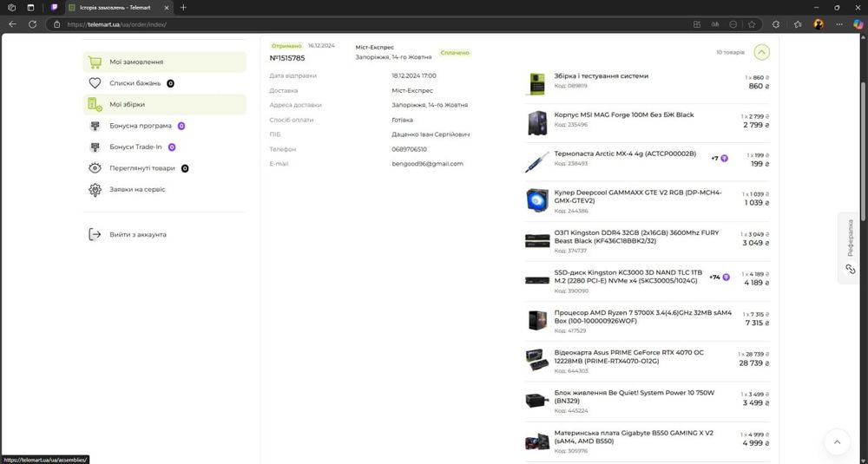The height and width of the screenshot is (464, 868).
Task: Open Корпус MSI MAG Forge 100M product
Action: [624, 114]
